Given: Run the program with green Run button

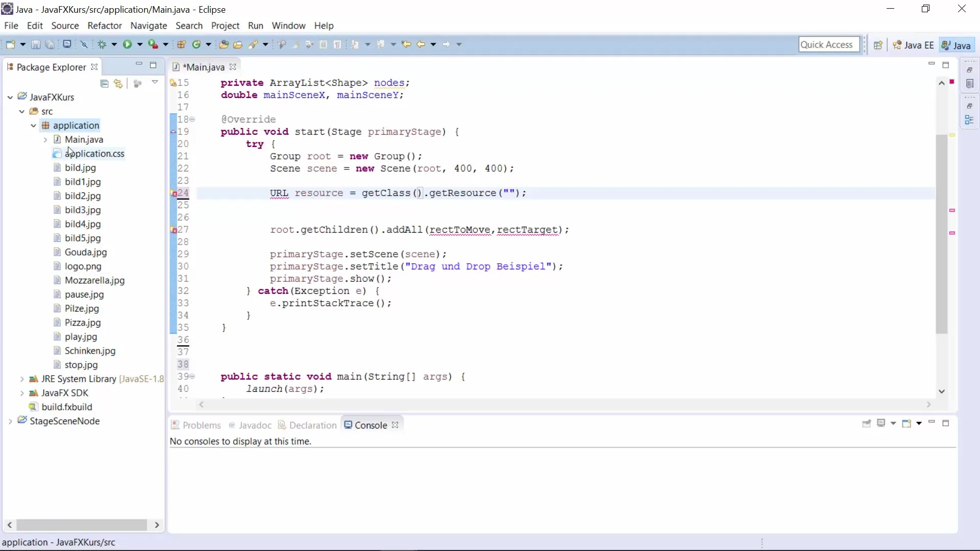Looking at the screenshot, I should pos(128,44).
